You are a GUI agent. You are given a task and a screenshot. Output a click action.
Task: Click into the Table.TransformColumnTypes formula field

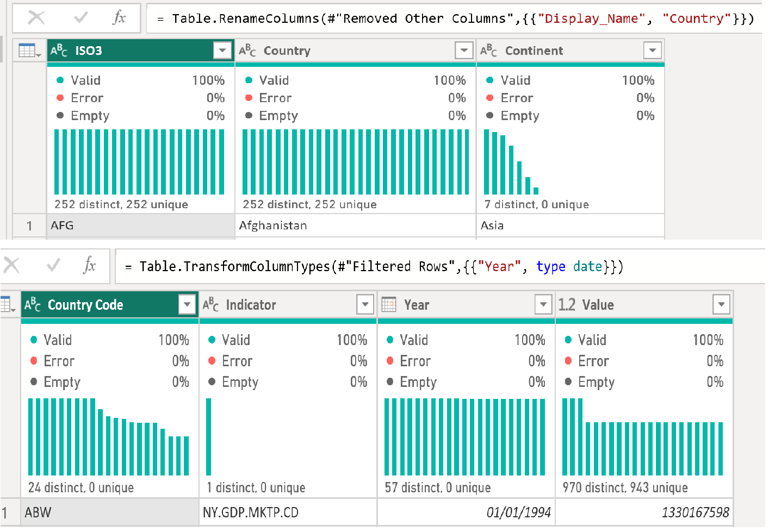[441, 266]
